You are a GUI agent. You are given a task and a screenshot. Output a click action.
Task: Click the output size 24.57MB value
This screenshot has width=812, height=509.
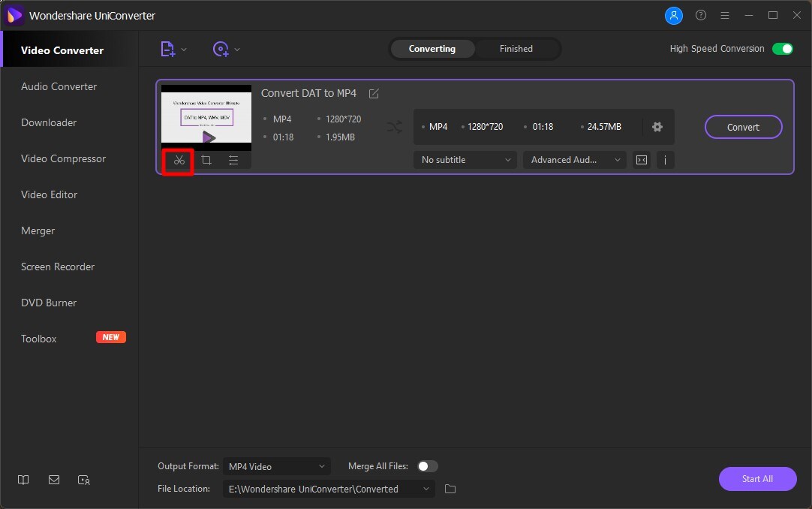[x=604, y=127]
